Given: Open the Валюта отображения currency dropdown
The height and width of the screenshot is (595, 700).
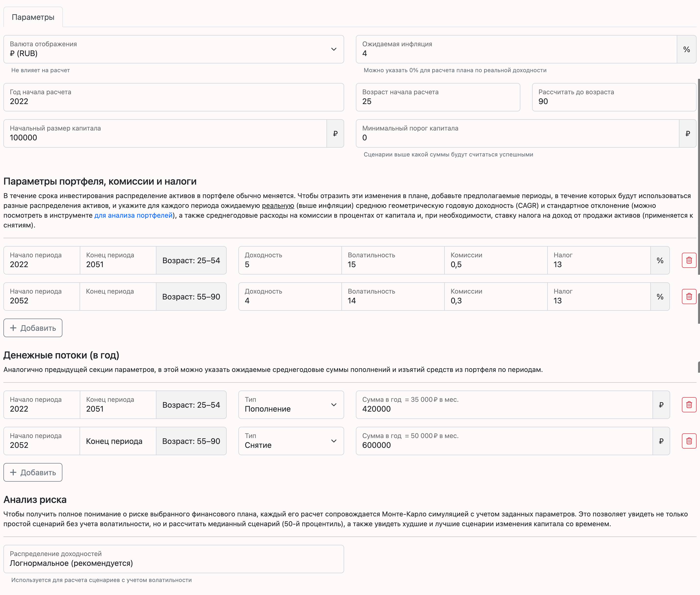Looking at the screenshot, I should (x=174, y=49).
